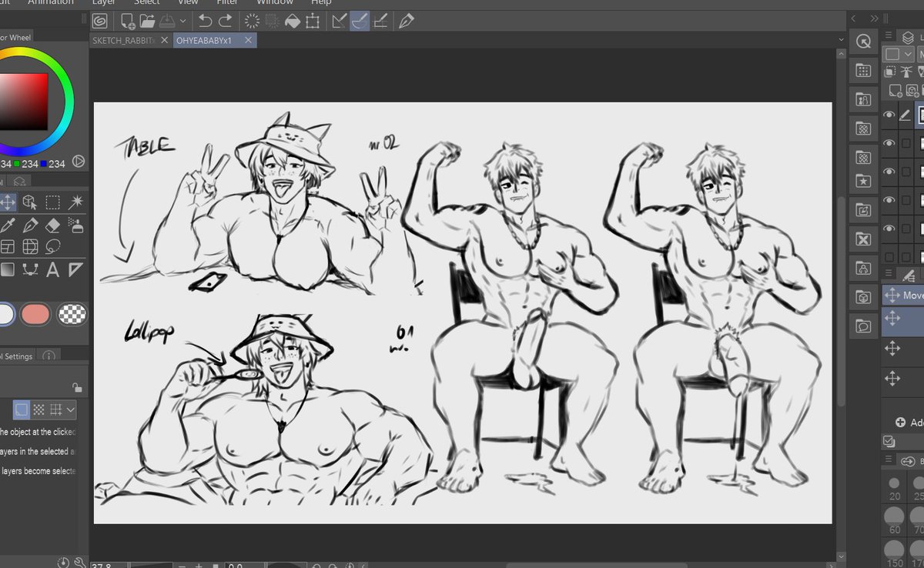The height and width of the screenshot is (568, 924).
Task: Click the canvas vertical scrollbar
Action: coord(840,301)
